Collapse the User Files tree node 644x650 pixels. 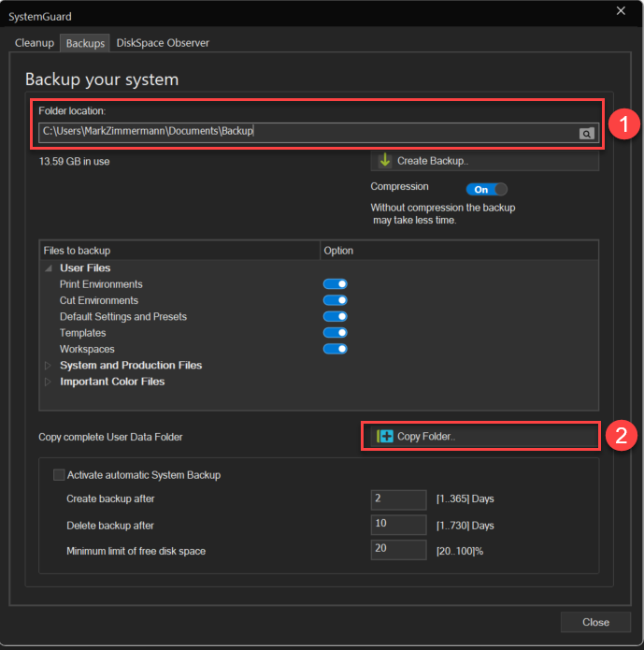[x=49, y=268]
